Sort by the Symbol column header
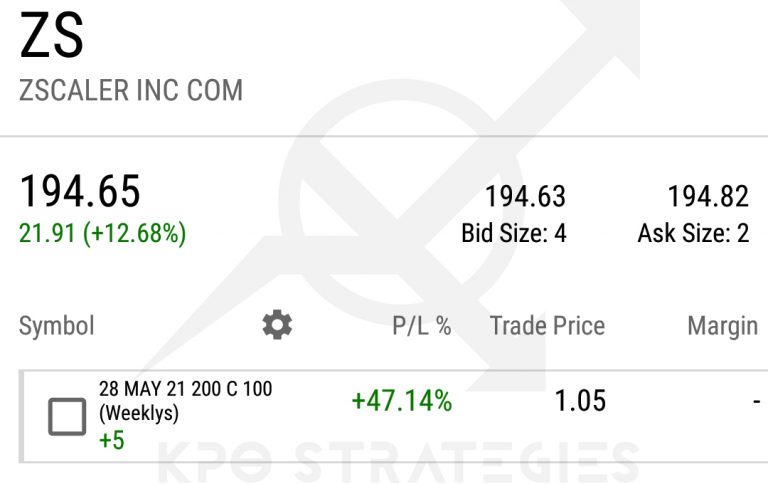Screen dimensions: 768x484 [x=57, y=325]
